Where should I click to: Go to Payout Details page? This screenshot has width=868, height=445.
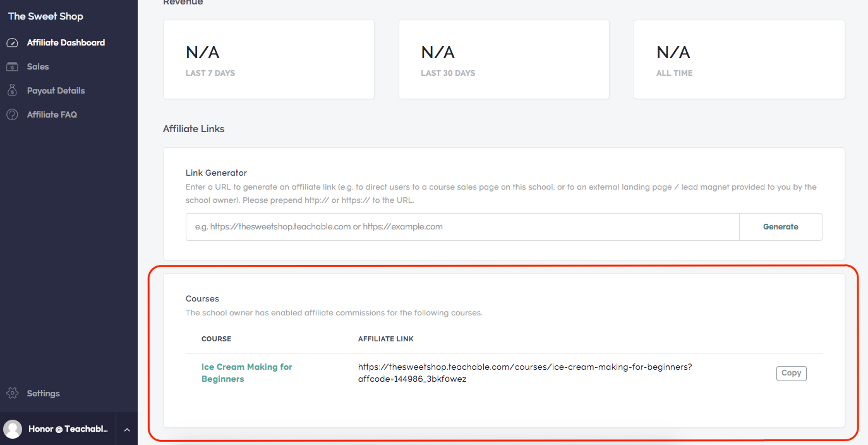coord(56,90)
